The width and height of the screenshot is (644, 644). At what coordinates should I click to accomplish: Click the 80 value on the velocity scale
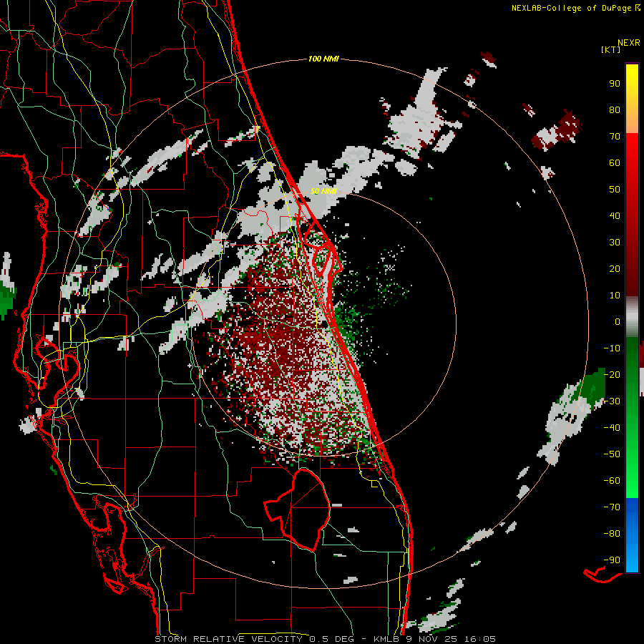615,109
